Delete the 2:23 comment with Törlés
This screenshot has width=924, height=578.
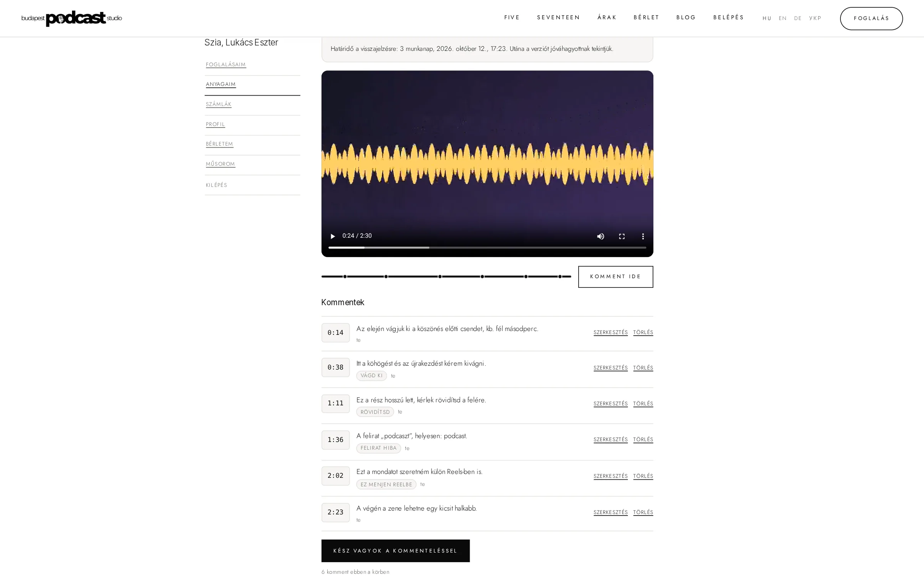point(643,512)
